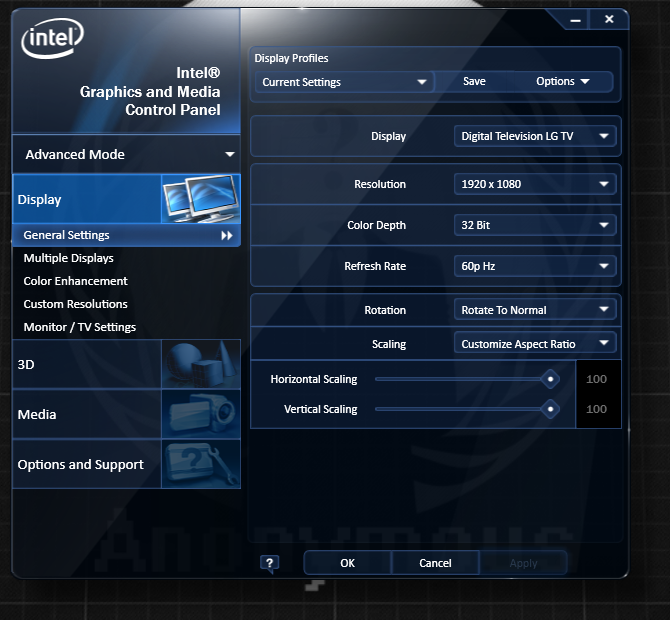Click the Vertical Scaling value 100 field
670x620 pixels.
click(597, 409)
